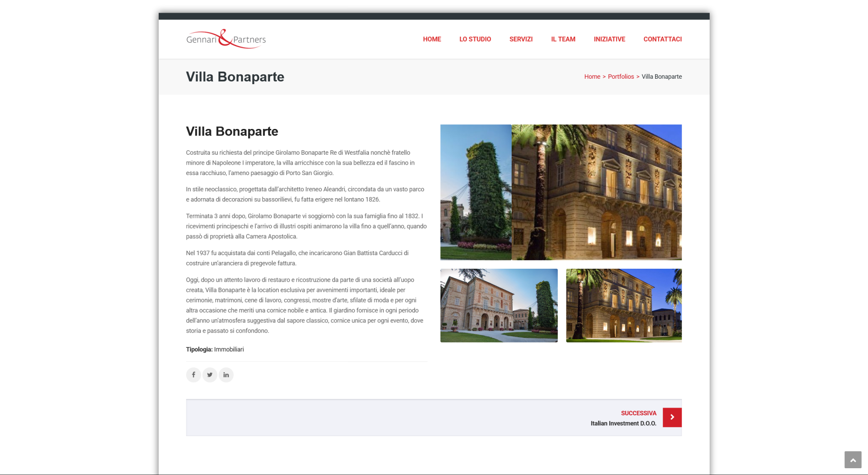Screen dimensions: 868x475
Task: Open the LO STUDIO menu item
Action: coord(475,39)
